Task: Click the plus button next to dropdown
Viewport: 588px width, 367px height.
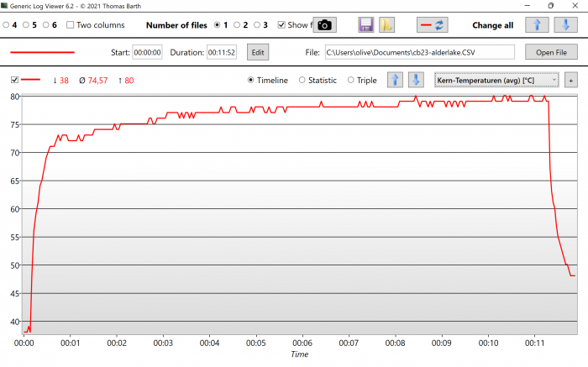Action: pyautogui.click(x=571, y=80)
